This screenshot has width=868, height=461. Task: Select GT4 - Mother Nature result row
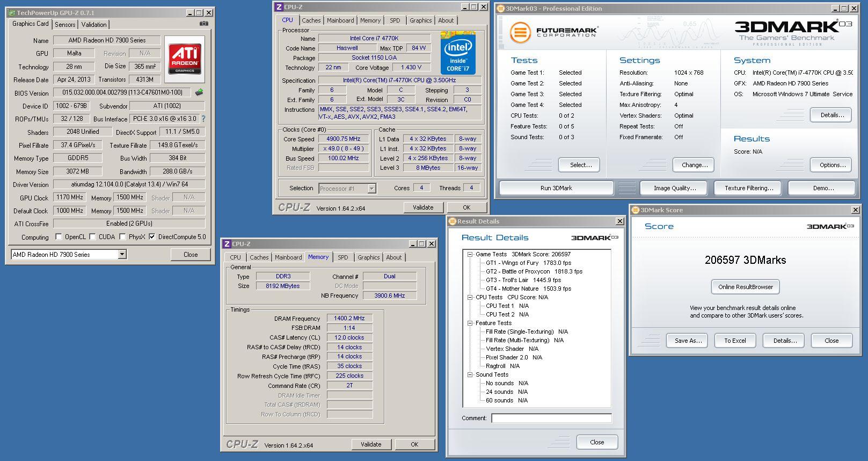point(528,289)
